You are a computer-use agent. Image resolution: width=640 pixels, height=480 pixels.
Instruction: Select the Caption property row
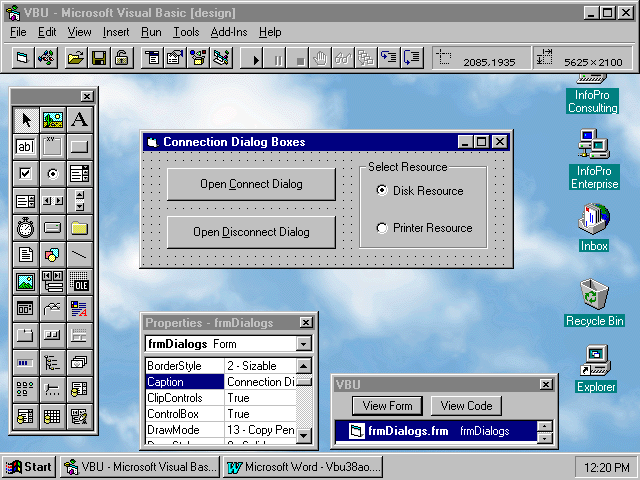coord(184,381)
